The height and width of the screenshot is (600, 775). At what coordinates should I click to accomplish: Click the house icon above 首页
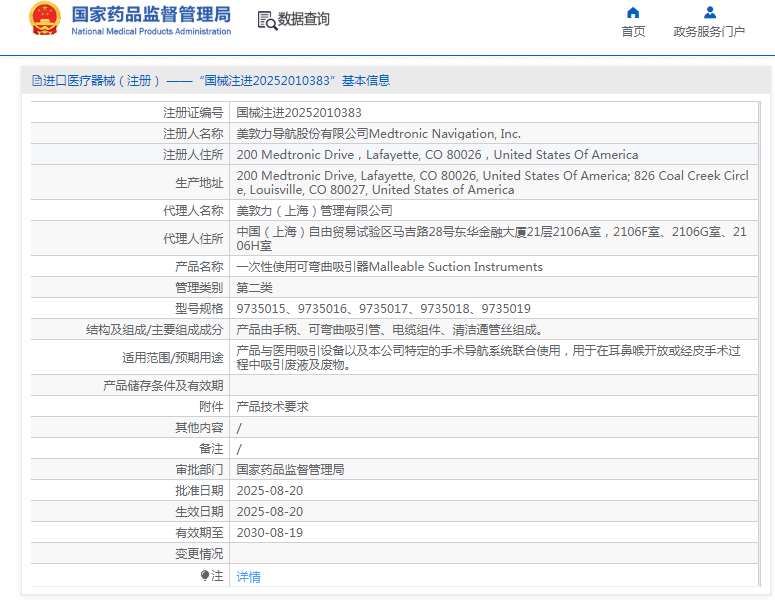[633, 13]
